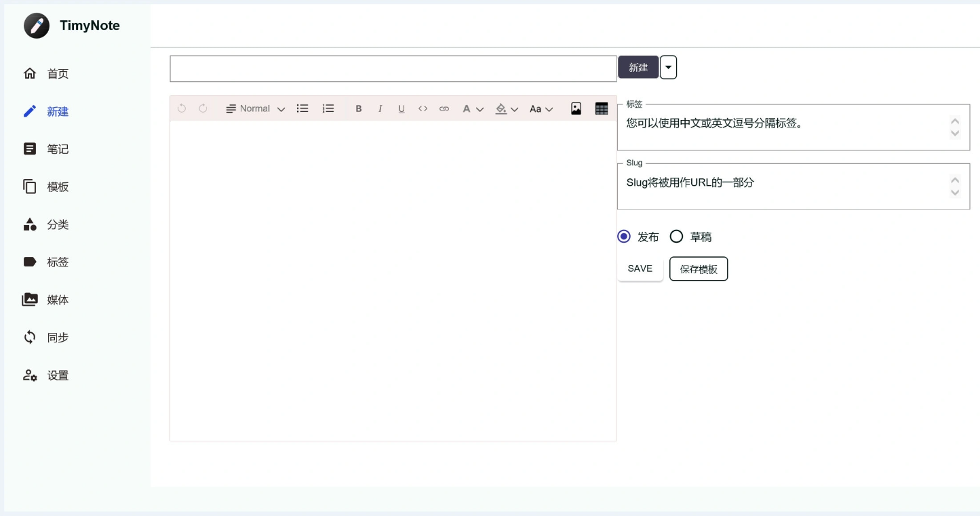The width and height of the screenshot is (980, 516).
Task: Create a bulleted list in the editor
Action: 302,108
